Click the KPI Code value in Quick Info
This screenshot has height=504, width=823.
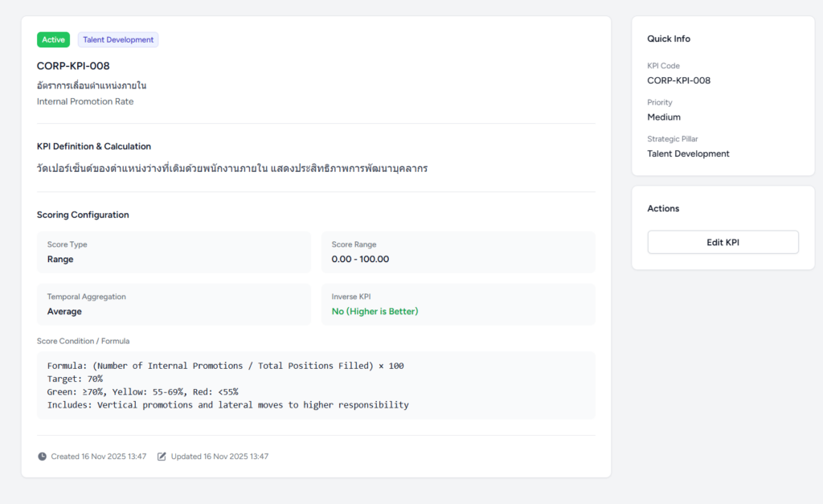tap(678, 80)
